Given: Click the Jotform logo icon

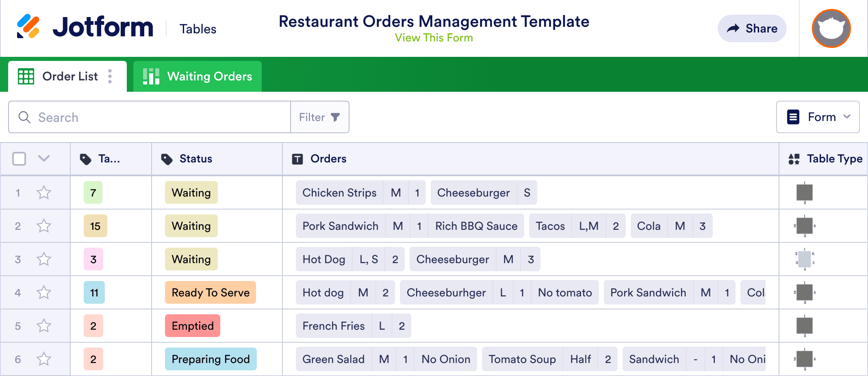Looking at the screenshot, I should click(28, 27).
